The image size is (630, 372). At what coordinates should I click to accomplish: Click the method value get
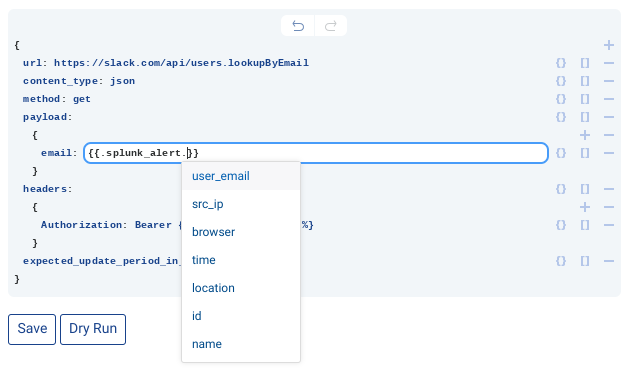click(x=82, y=99)
